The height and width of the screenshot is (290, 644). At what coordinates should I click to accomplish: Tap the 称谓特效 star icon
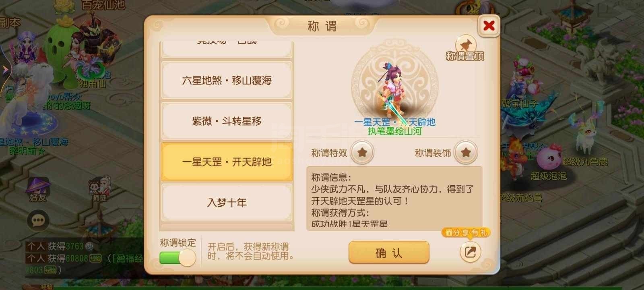[x=362, y=152]
